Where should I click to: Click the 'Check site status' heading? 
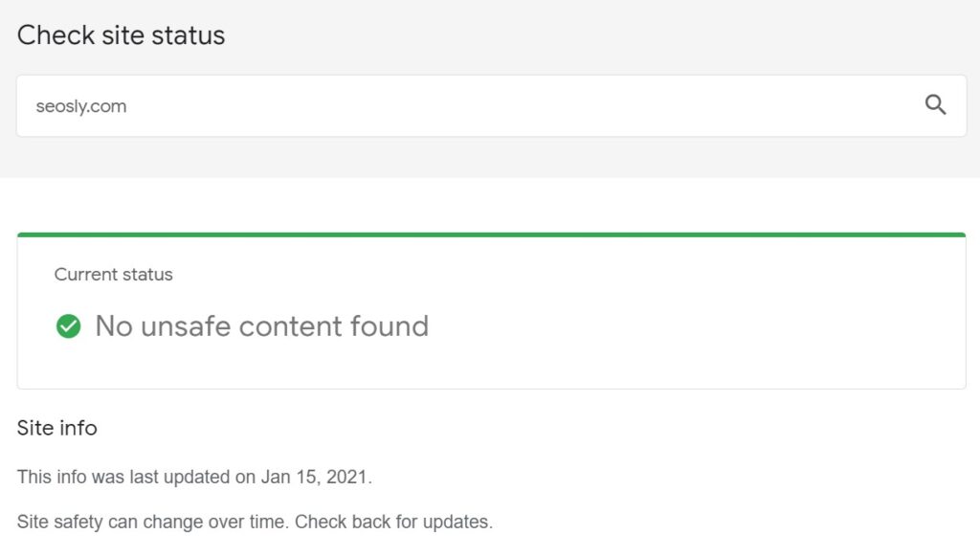tap(121, 35)
